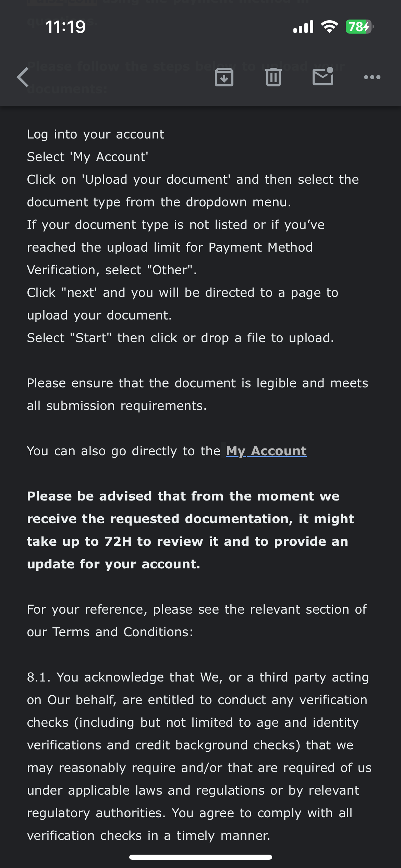Tap the 'For your reference' Terms sentence

(x=197, y=620)
